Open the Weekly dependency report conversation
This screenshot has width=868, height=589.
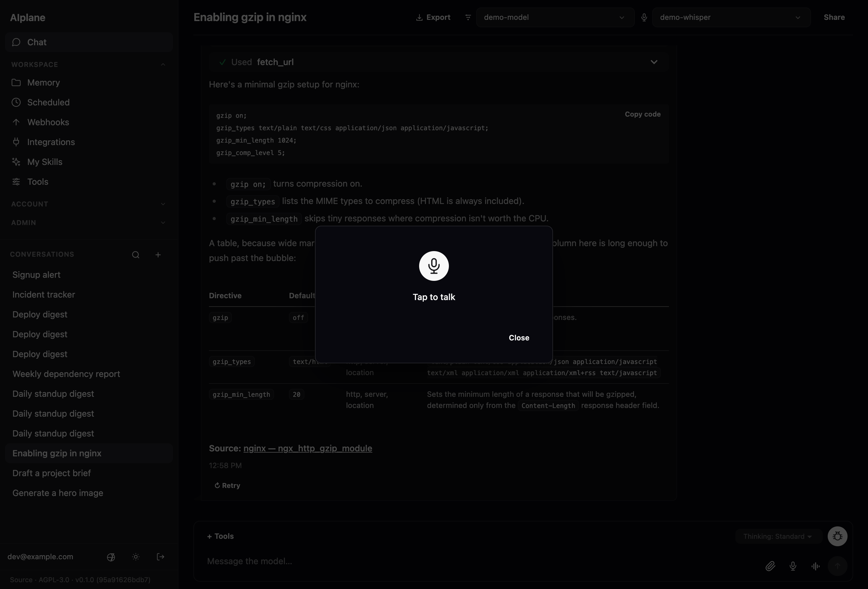[x=89, y=374]
